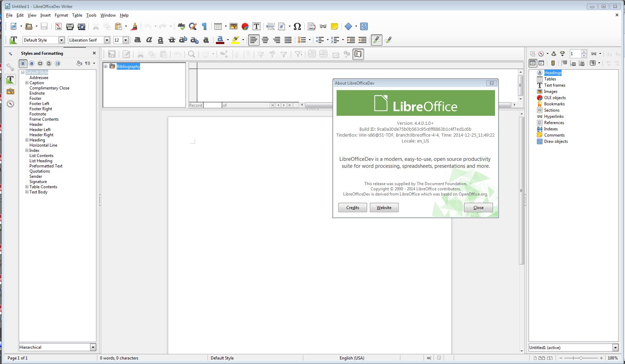
Task: Click the Spelling and Grammar check icon
Action: (x=181, y=27)
